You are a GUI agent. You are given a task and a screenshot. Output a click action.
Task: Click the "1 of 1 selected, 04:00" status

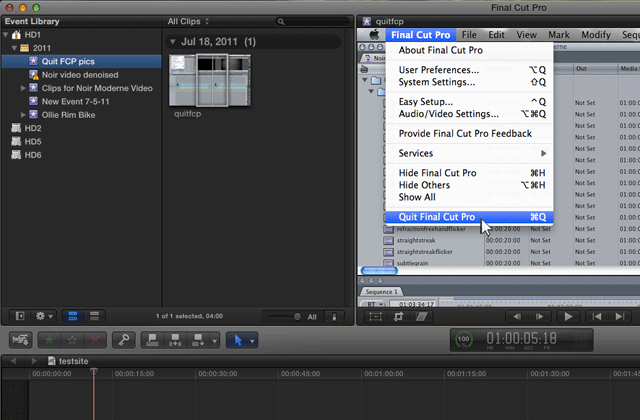point(189,316)
